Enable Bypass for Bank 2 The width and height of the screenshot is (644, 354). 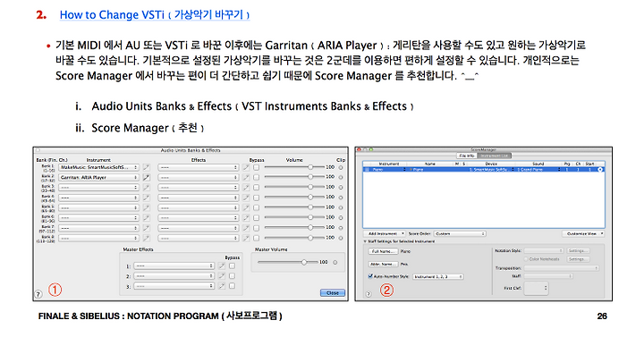click(x=257, y=177)
